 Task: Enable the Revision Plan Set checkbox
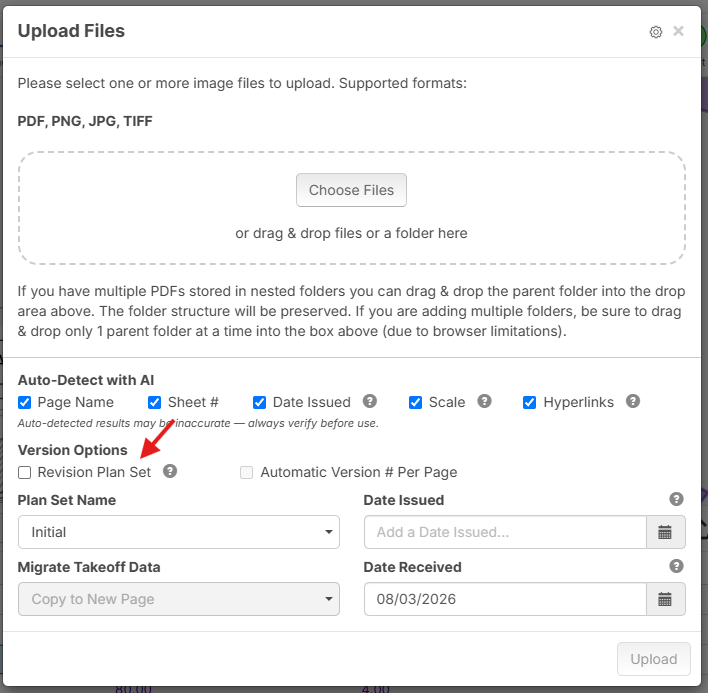click(24, 473)
